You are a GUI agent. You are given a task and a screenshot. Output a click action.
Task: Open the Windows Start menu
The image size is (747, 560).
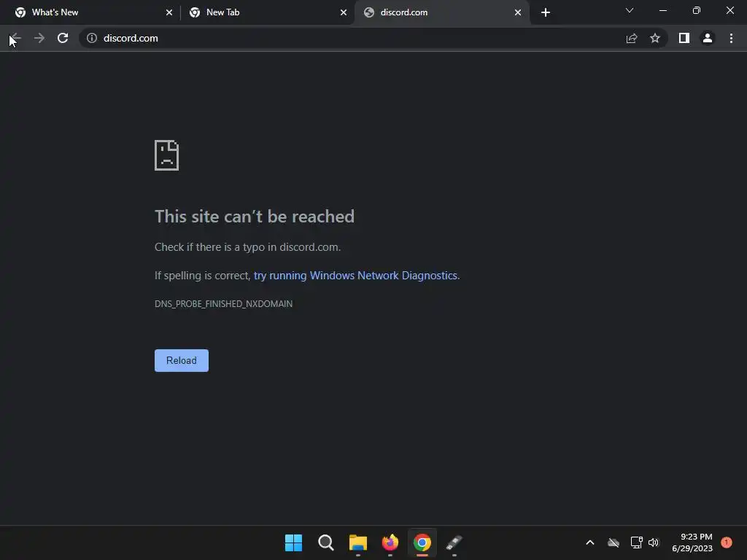(x=293, y=542)
